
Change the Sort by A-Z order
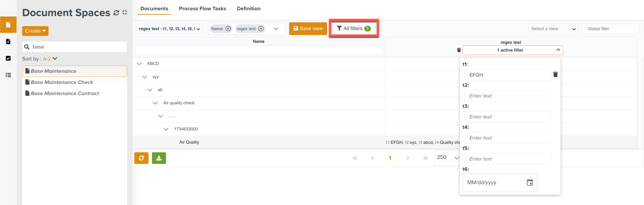click(50, 59)
